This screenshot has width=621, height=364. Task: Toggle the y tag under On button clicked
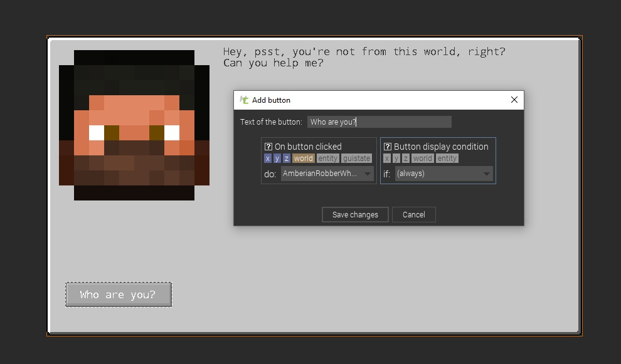pyautogui.click(x=277, y=158)
